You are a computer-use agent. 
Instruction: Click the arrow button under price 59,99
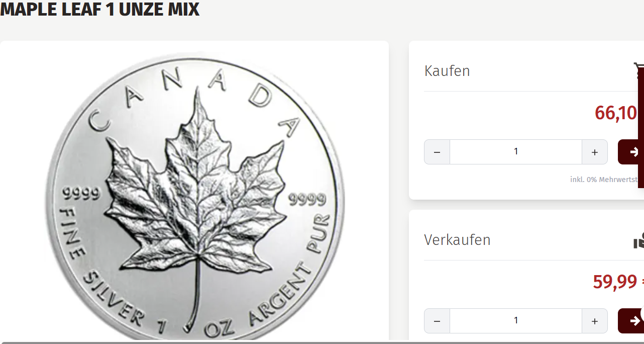[x=631, y=321]
